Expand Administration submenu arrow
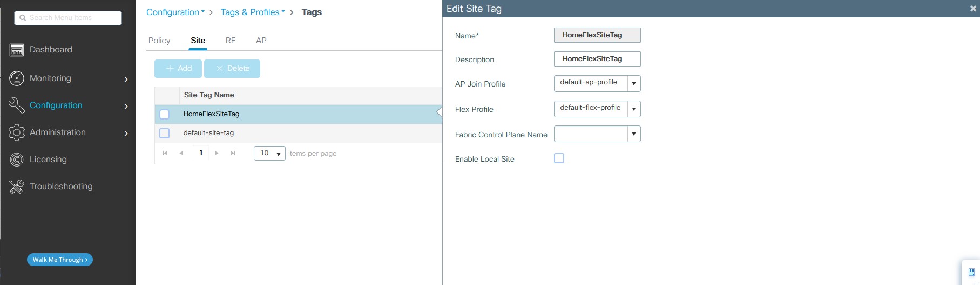Image resolution: width=980 pixels, height=285 pixels. point(126,134)
